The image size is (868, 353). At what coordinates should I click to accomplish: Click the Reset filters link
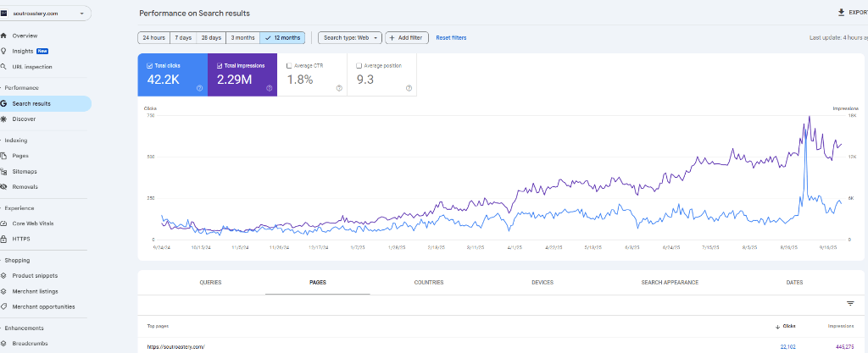pyautogui.click(x=451, y=38)
